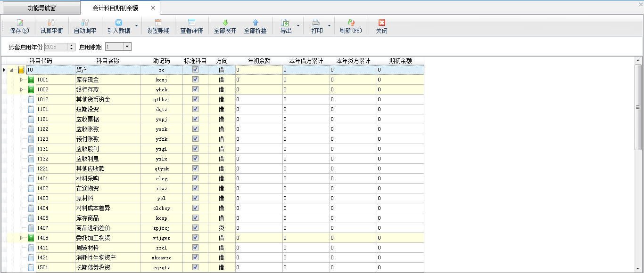Toggle 标准科目 checkbox for 应收账款
The height and width of the screenshot is (273, 644).
pyautogui.click(x=195, y=129)
